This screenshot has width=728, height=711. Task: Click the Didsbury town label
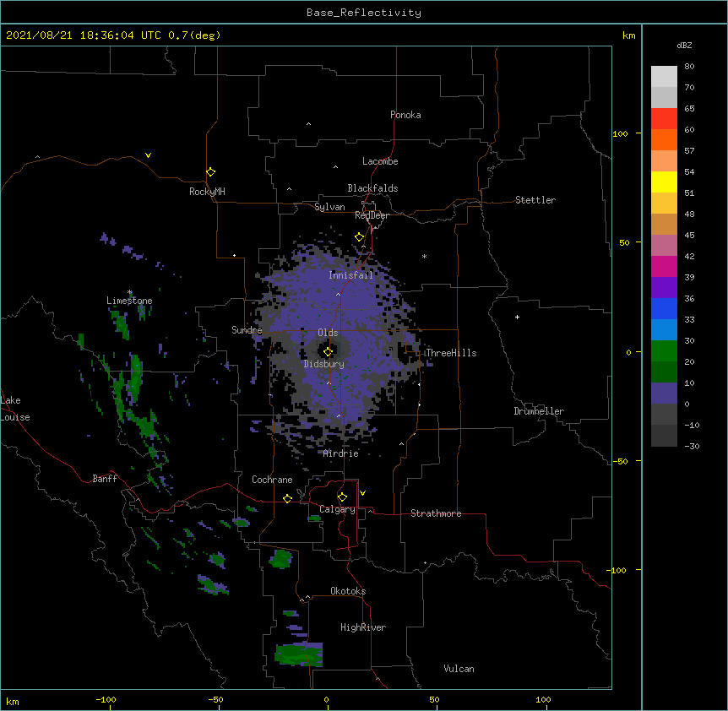tap(324, 364)
